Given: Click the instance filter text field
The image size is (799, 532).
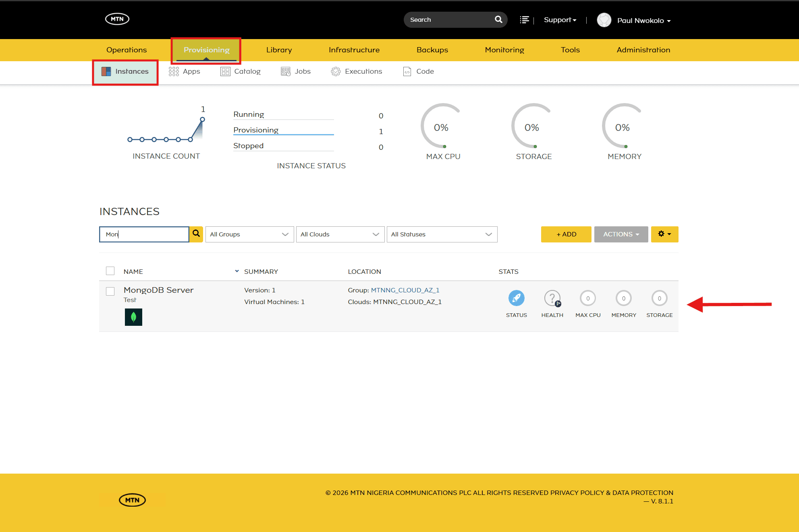Looking at the screenshot, I should [144, 234].
